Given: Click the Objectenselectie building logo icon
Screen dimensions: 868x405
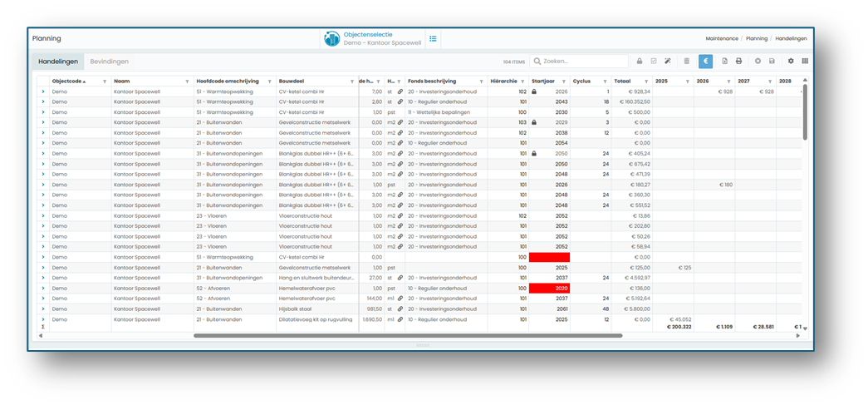Looking at the screenshot, I should (x=331, y=39).
